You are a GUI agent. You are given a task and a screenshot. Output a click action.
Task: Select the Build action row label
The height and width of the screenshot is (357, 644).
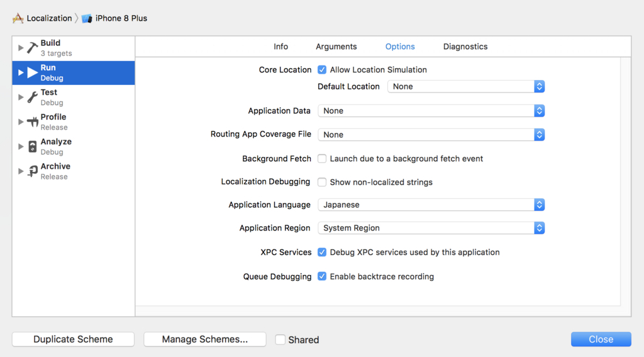50,43
